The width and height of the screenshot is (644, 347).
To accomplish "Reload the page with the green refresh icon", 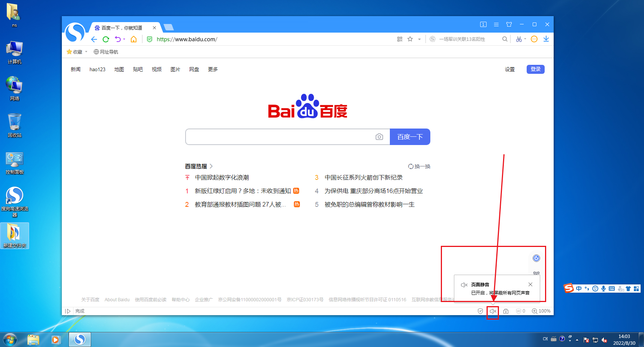I will (x=106, y=39).
